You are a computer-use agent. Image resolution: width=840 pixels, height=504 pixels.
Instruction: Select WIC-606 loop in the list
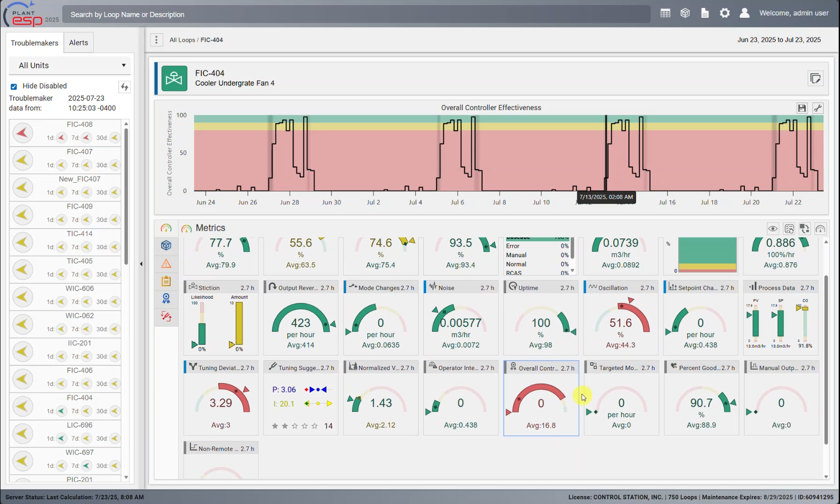pos(65,297)
